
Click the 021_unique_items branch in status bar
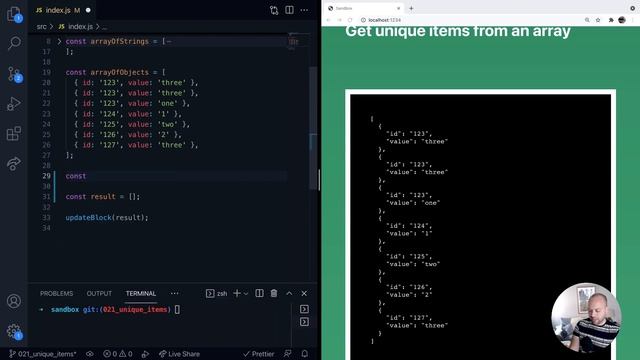(x=43, y=353)
